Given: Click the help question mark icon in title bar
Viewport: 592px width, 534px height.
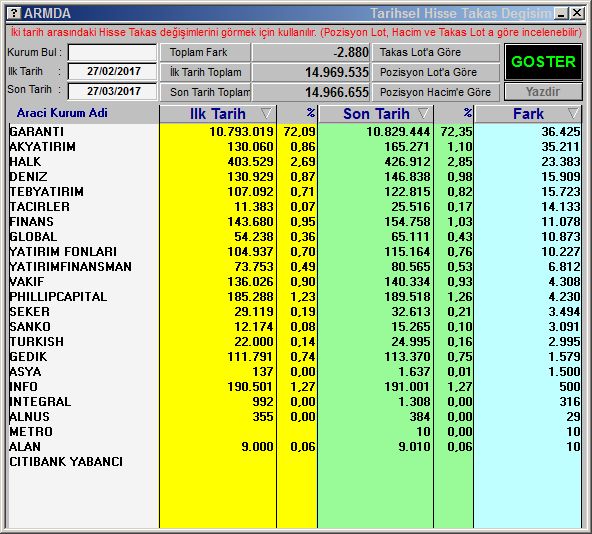Looking at the screenshot, I should pos(14,14).
